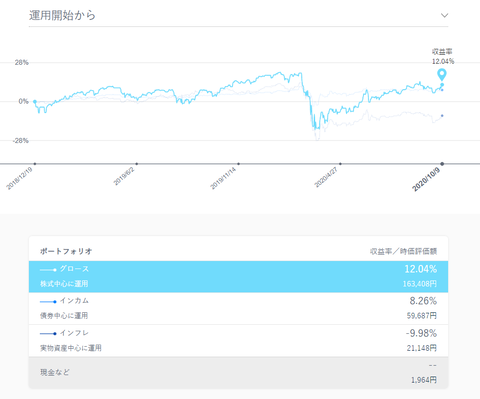Click the 0% axis label
Viewport: 480px width, 399px height.
point(24,101)
